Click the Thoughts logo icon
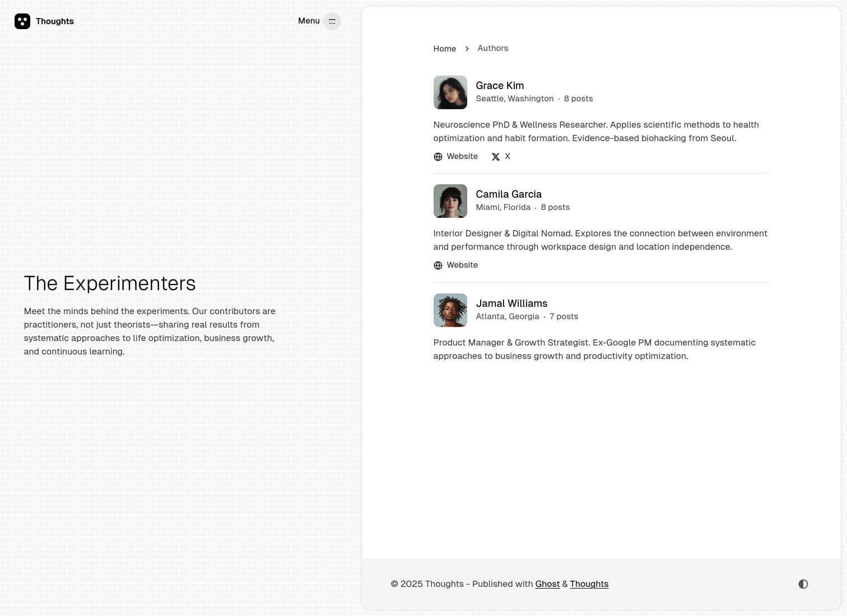 click(x=22, y=21)
